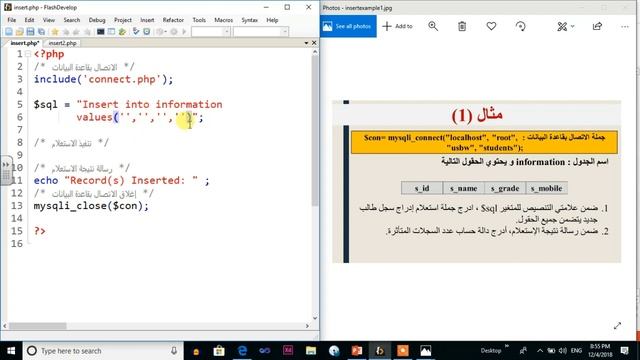Open the Project menu

click(122, 20)
